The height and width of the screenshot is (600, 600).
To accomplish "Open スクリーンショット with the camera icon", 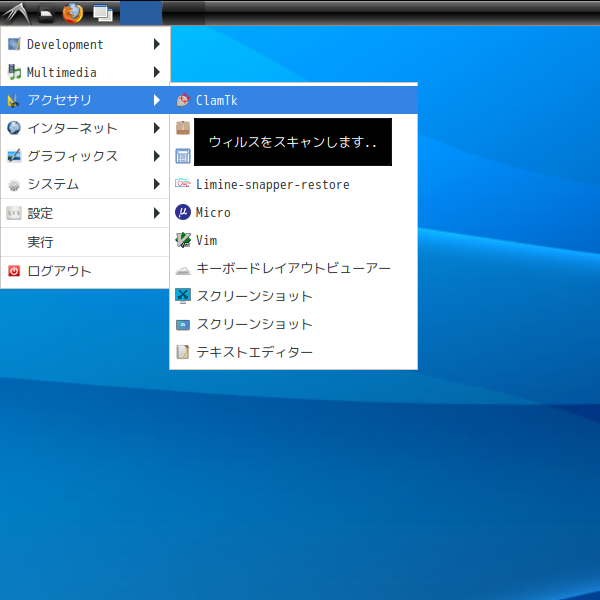I will [x=293, y=324].
